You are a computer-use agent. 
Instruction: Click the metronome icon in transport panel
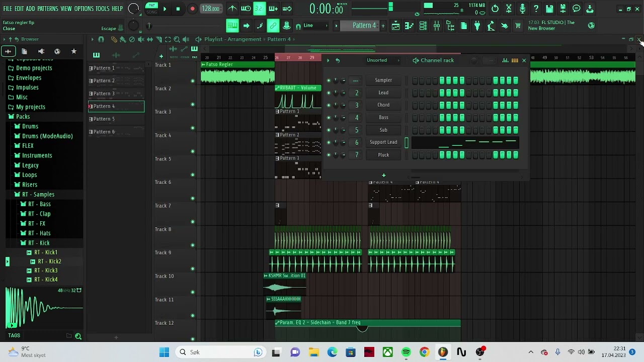232,9
